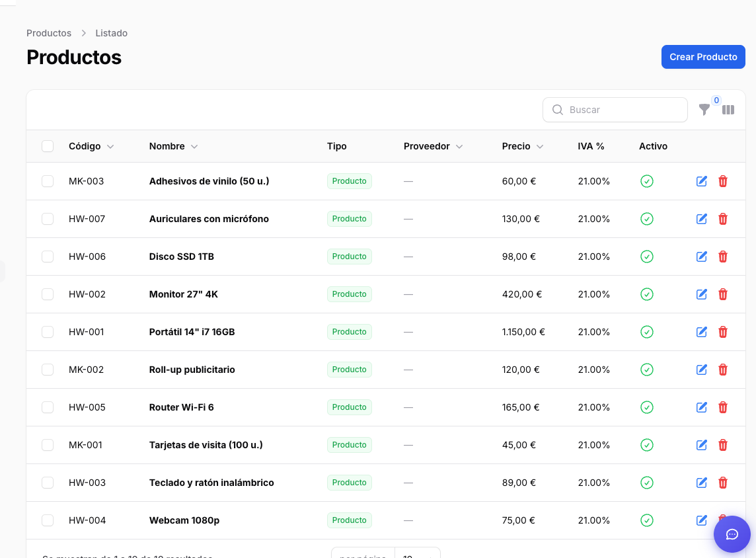Edit the Webcam 1080p product
This screenshot has width=756, height=558.
point(702,520)
